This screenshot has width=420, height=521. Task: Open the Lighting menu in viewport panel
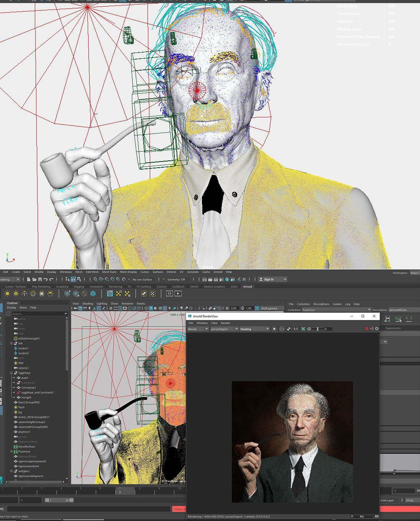[x=102, y=303]
